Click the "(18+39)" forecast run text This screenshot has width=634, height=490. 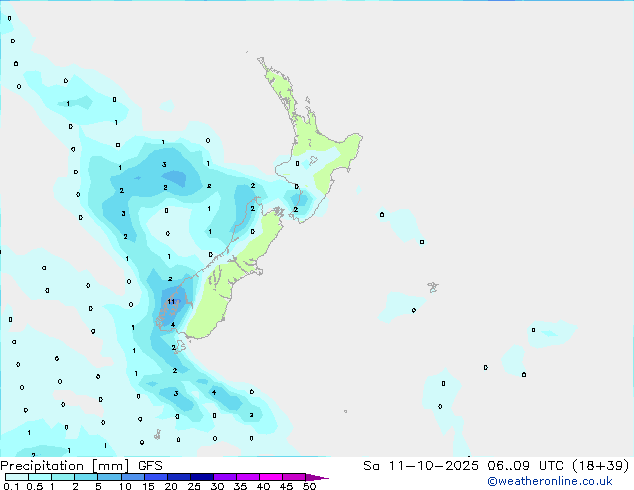tap(601, 466)
